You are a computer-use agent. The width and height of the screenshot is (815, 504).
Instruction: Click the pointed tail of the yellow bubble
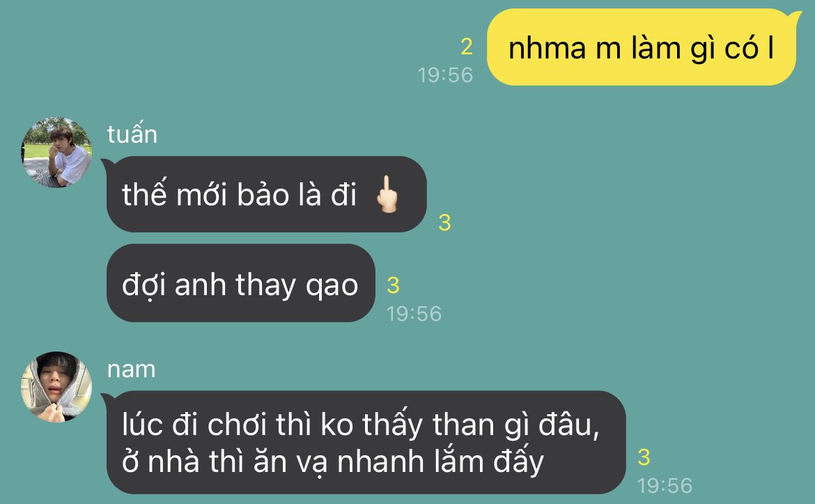coord(795,17)
